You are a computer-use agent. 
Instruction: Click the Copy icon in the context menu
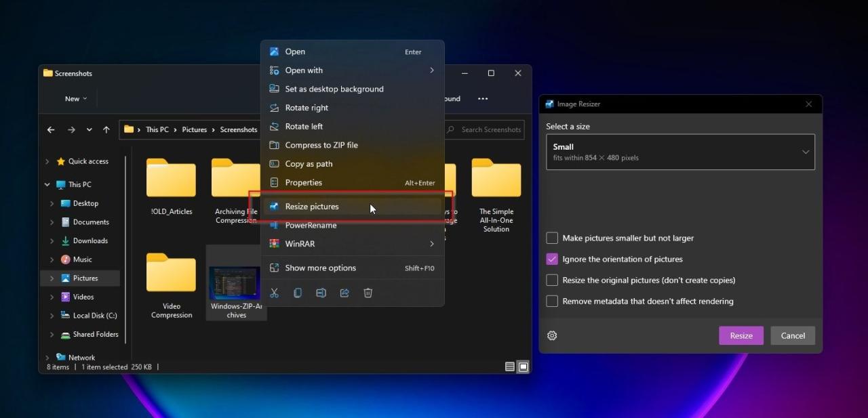pos(298,293)
